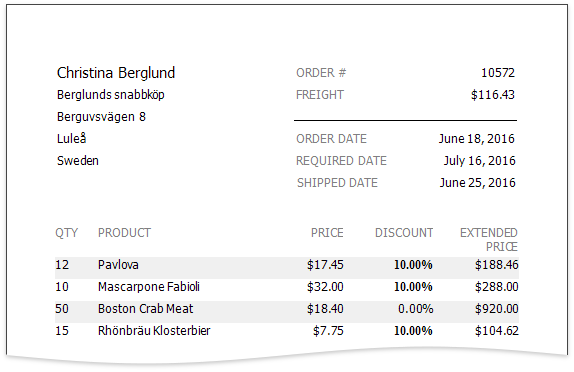Image resolution: width=574 pixels, height=372 pixels.
Task: Select the shipped date June 25, 2016
Action: pos(477,183)
